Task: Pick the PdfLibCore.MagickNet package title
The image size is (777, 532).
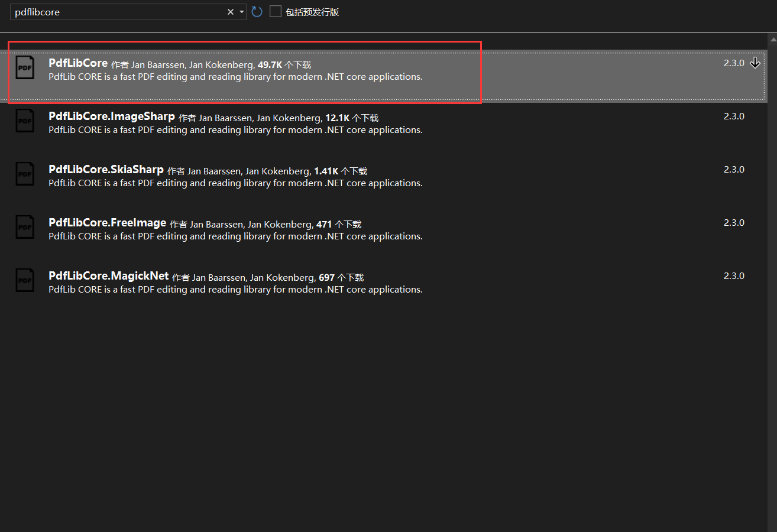Action: (x=109, y=276)
